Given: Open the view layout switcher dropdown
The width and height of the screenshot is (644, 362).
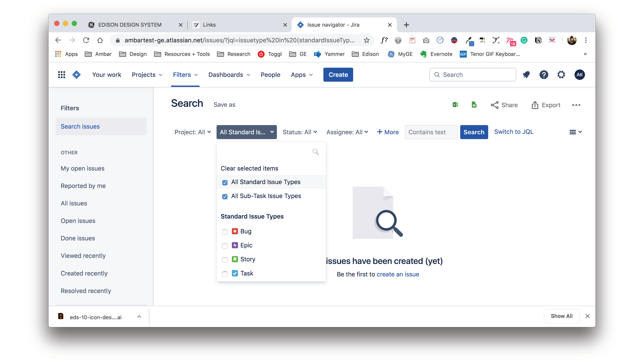Looking at the screenshot, I should point(575,132).
